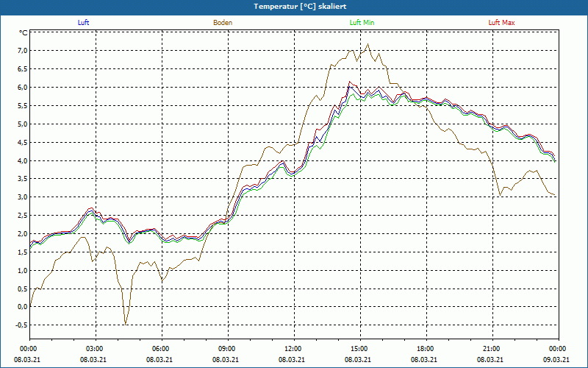The width and height of the screenshot is (588, 368).
Task: Click the '08.03.21' date under 06:00
Action: [x=159, y=360]
